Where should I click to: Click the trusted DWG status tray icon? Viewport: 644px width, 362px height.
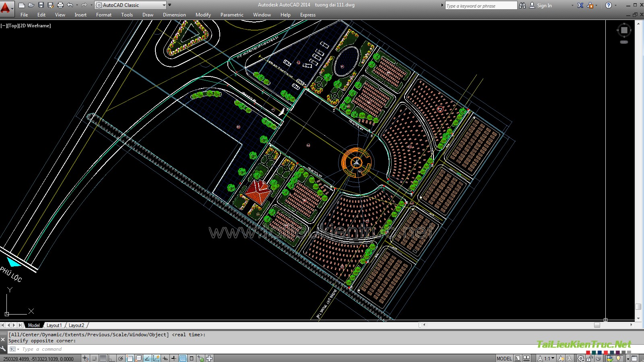[x=609, y=358]
